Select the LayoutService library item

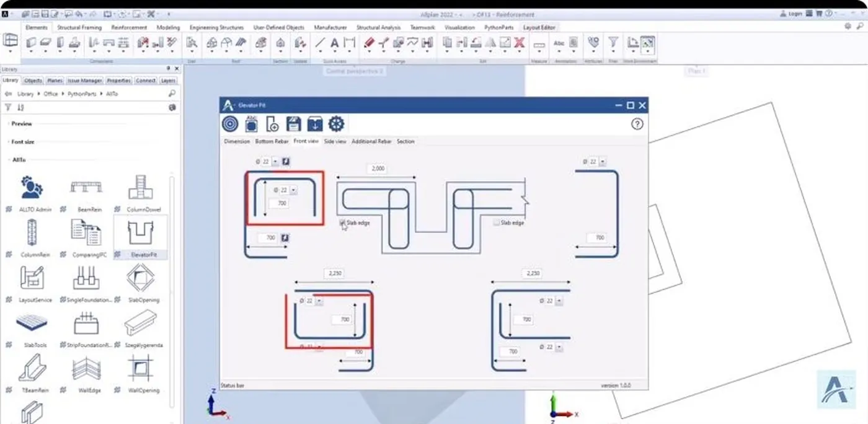pos(32,283)
